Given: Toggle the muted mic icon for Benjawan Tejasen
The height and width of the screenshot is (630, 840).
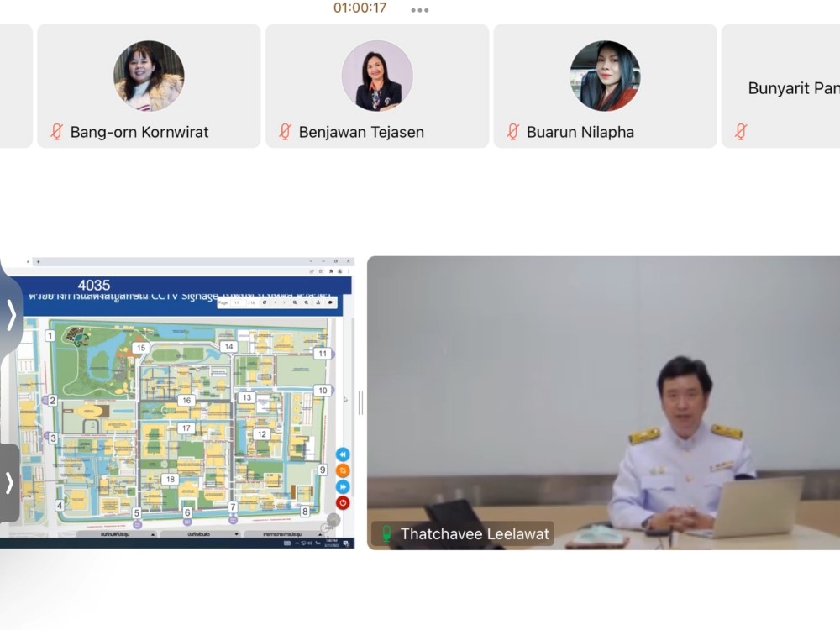Looking at the screenshot, I should (x=286, y=132).
